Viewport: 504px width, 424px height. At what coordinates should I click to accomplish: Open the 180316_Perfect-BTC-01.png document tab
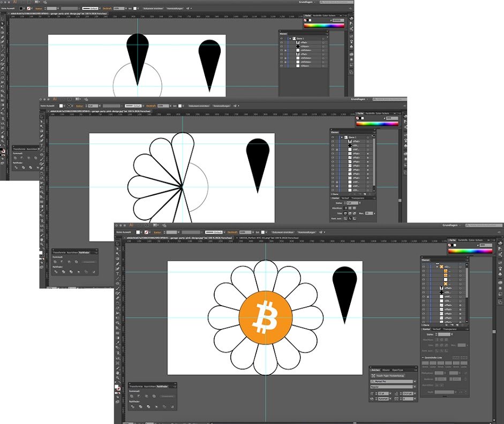268,238
